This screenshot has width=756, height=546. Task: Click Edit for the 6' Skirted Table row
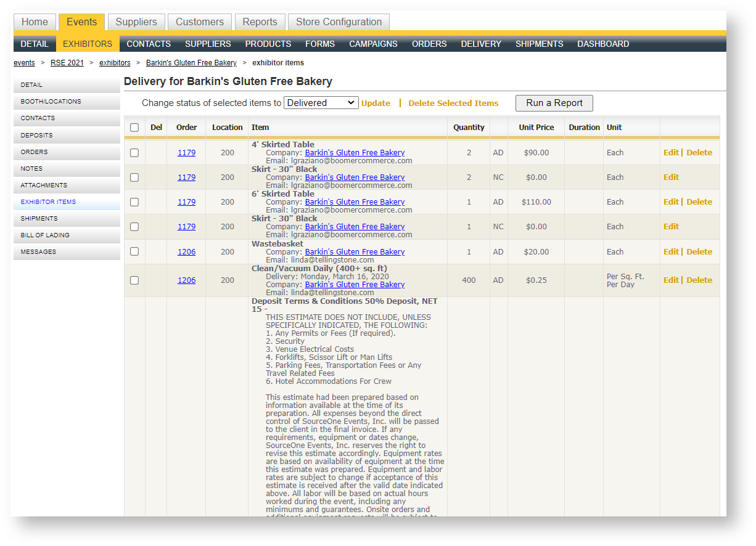(x=671, y=202)
